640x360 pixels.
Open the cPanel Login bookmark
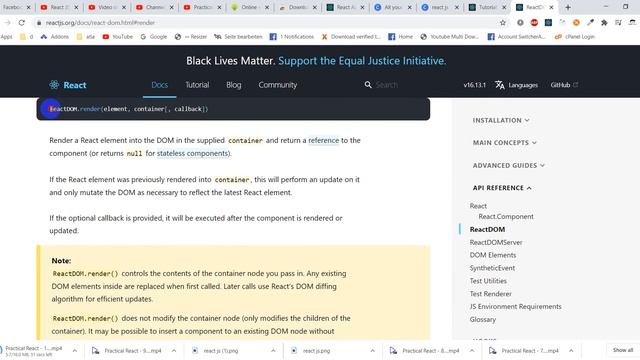[574, 37]
